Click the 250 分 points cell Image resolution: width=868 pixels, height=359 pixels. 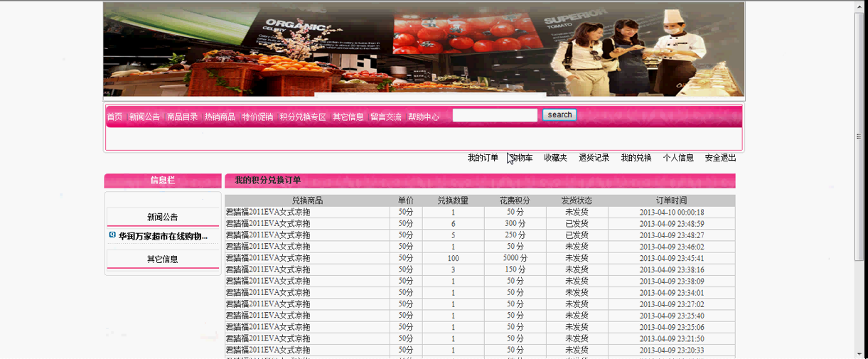coord(515,235)
